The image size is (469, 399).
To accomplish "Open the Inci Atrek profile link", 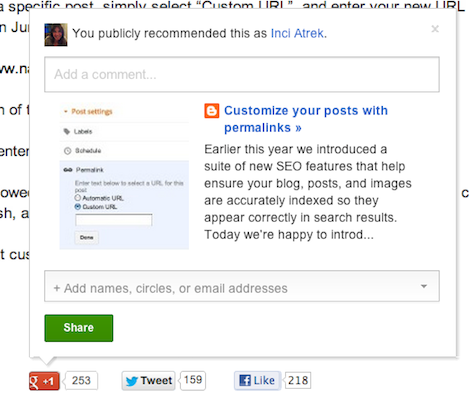I will click(297, 33).
